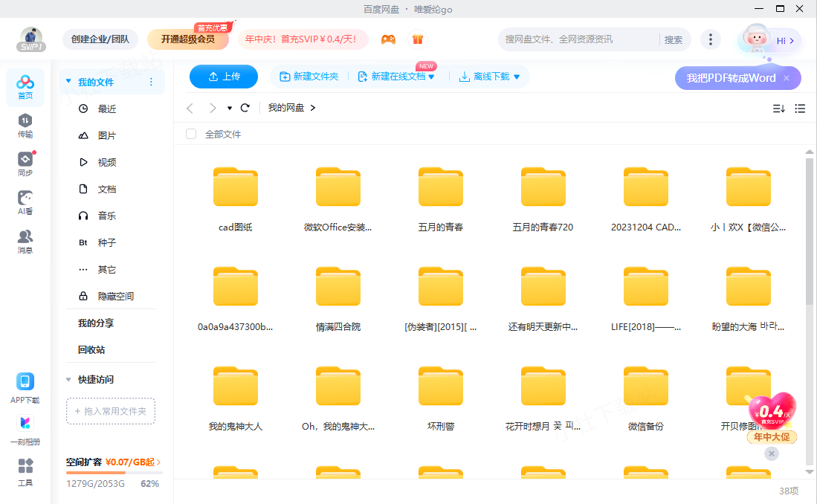
Task: Switch to list view icon
Action: (800, 109)
